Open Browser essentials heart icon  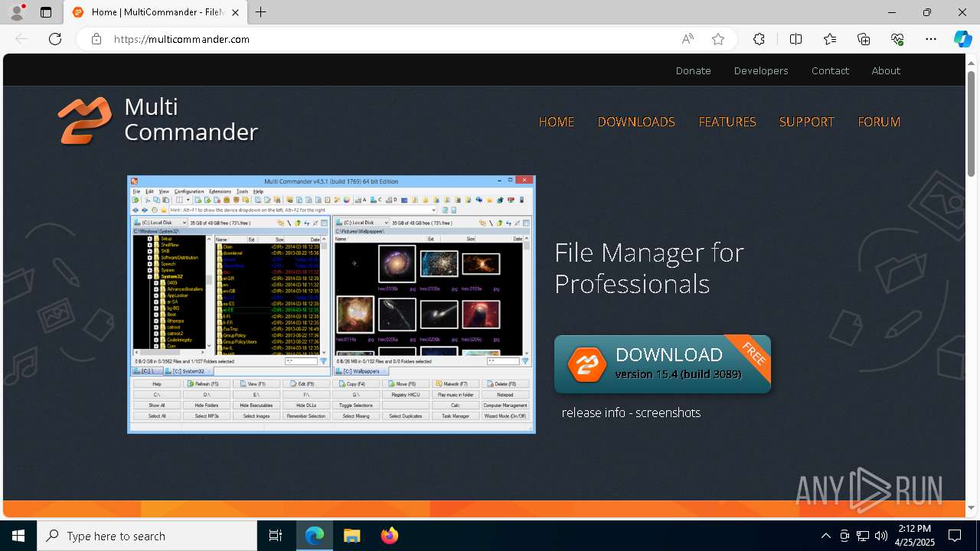coord(897,39)
